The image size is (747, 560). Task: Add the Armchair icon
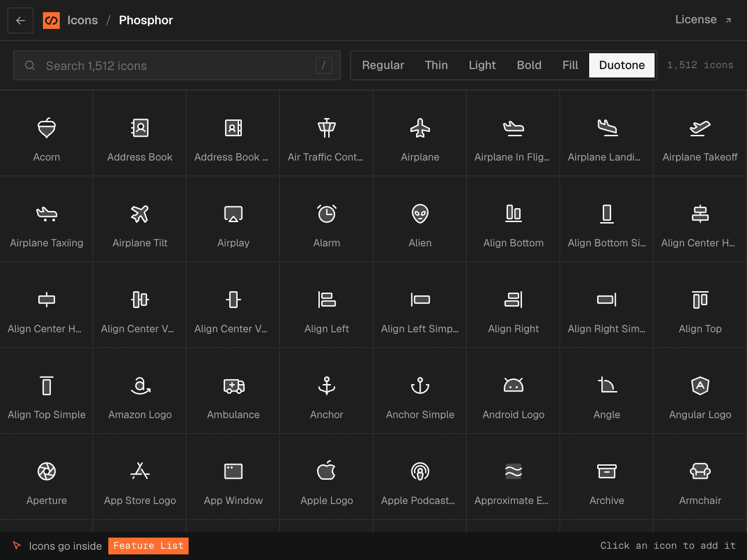click(x=700, y=477)
